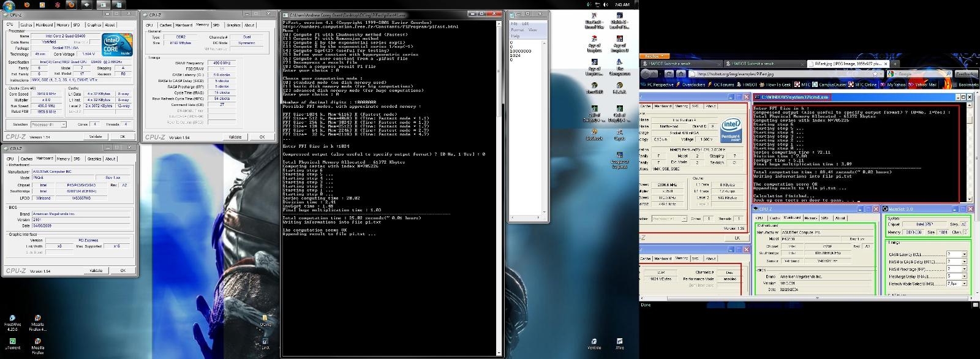Open the Ventrilo desktop icon
The width and height of the screenshot is (980, 359).
(x=594, y=343)
